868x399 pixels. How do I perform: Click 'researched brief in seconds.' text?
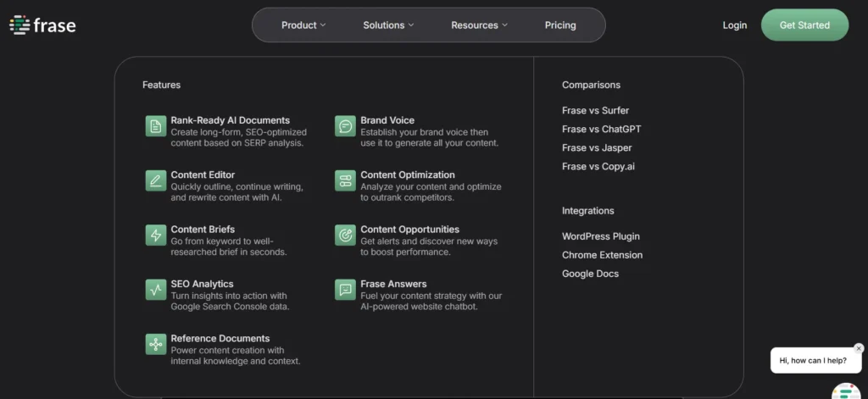tap(229, 252)
